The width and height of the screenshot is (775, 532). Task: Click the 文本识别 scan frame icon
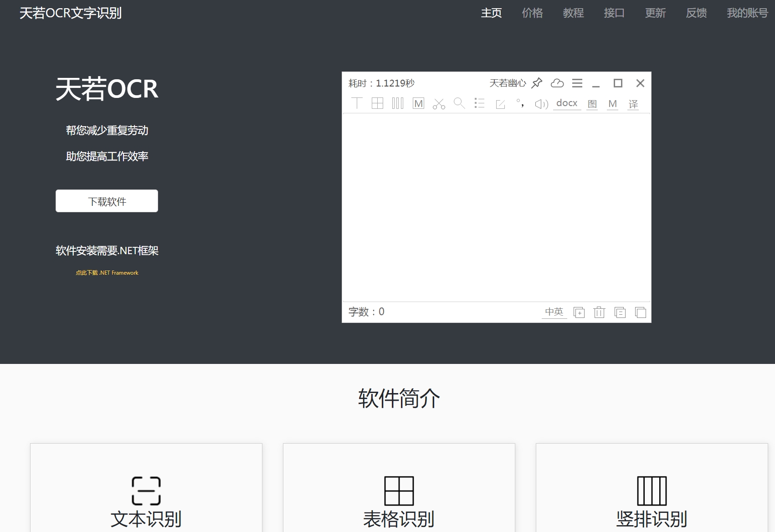pos(146,491)
